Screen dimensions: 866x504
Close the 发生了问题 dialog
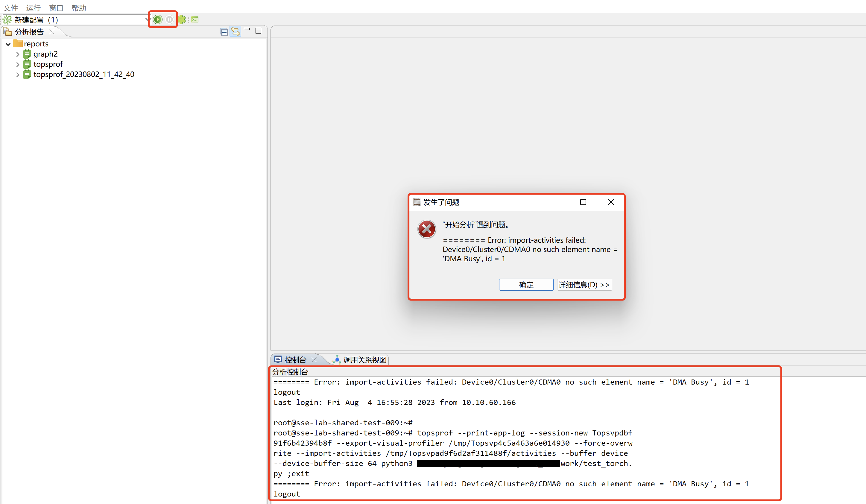click(611, 202)
